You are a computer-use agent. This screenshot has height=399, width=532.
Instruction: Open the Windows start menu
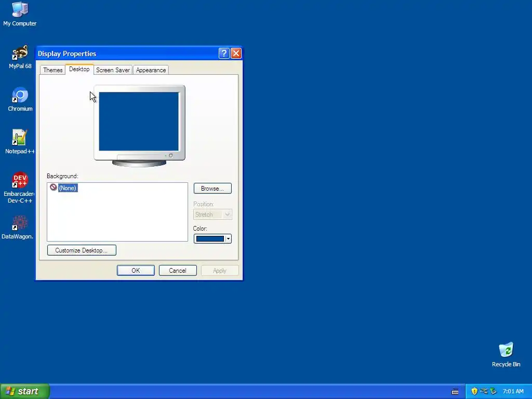[x=25, y=391]
